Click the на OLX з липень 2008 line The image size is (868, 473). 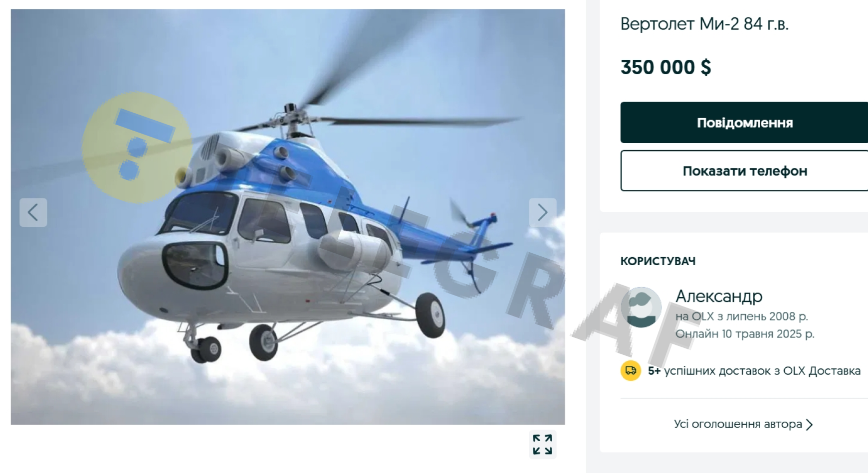click(x=742, y=316)
